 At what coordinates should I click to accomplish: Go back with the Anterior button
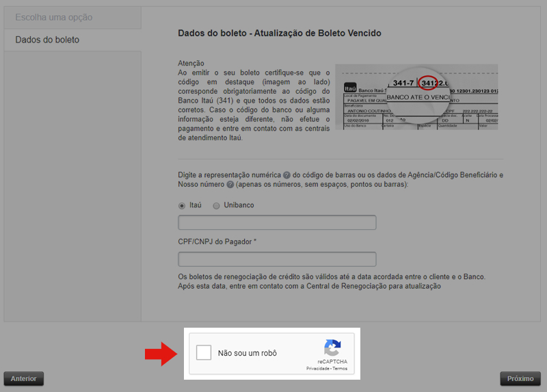click(24, 378)
